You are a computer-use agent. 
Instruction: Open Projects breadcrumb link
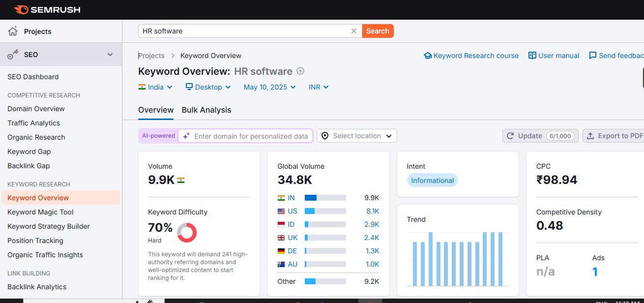151,56
